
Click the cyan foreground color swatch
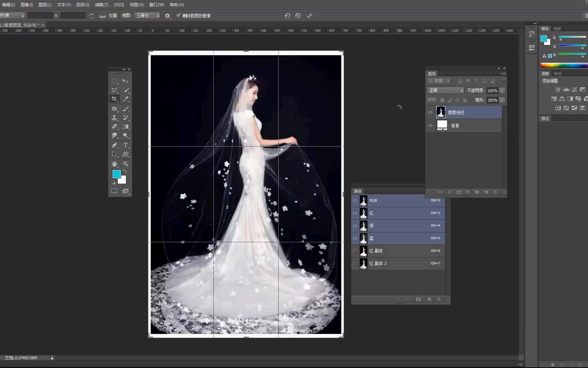click(x=117, y=174)
